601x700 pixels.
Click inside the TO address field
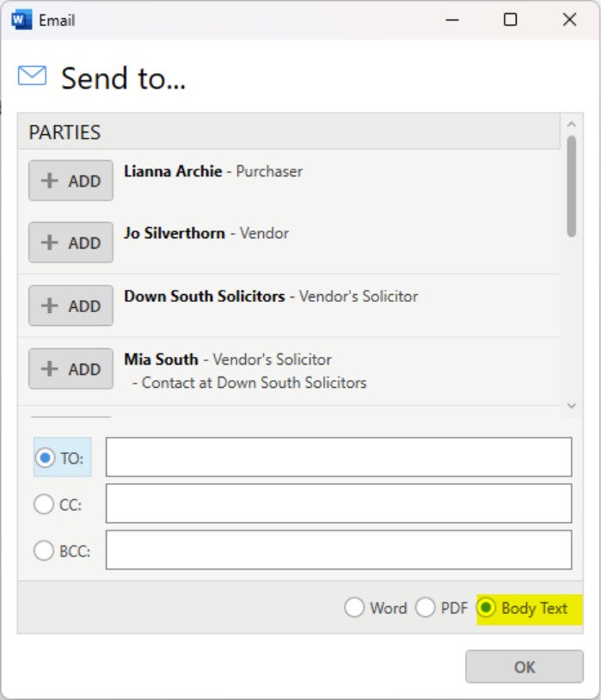pyautogui.click(x=338, y=457)
